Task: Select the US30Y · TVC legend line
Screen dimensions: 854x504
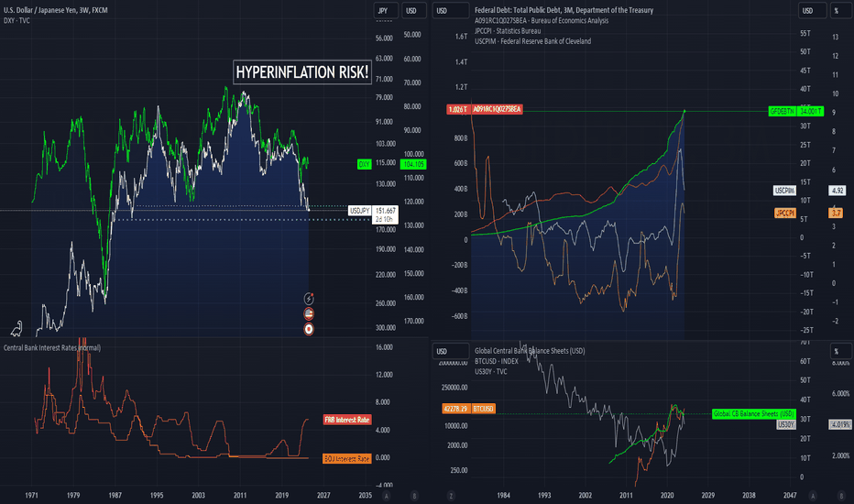Action: coord(491,372)
